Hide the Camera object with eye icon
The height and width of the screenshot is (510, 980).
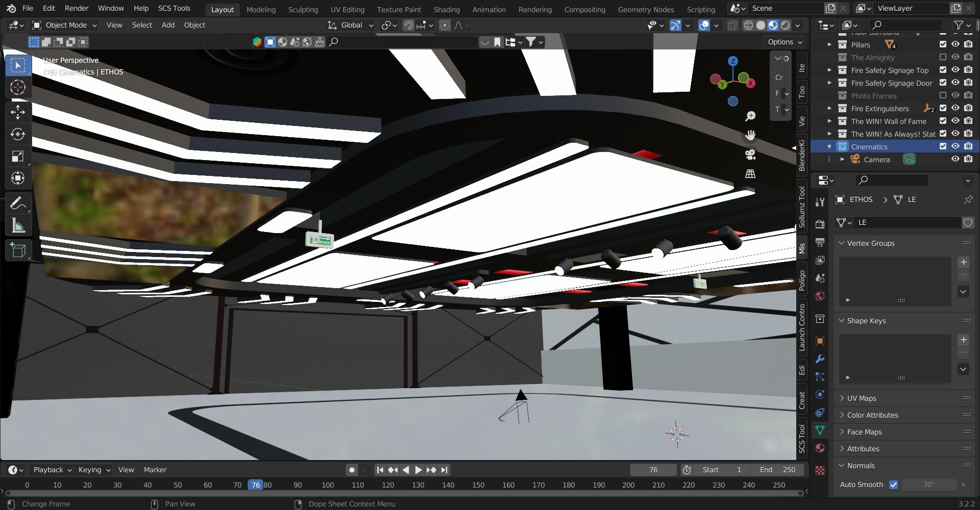click(955, 159)
